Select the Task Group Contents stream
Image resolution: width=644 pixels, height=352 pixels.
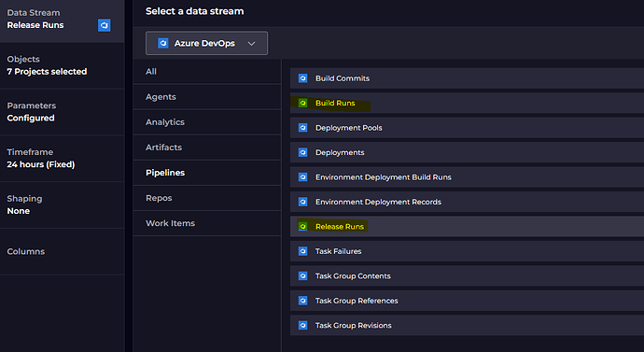point(467,275)
